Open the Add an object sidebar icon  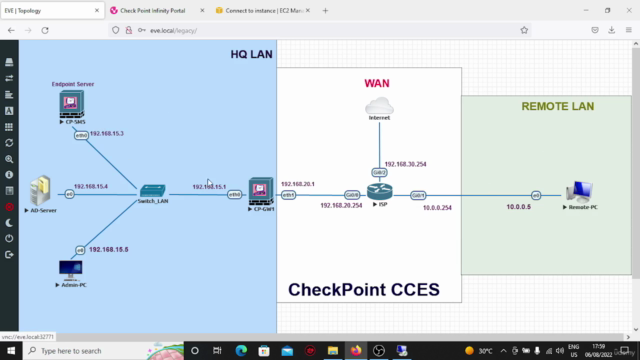tap(9, 62)
